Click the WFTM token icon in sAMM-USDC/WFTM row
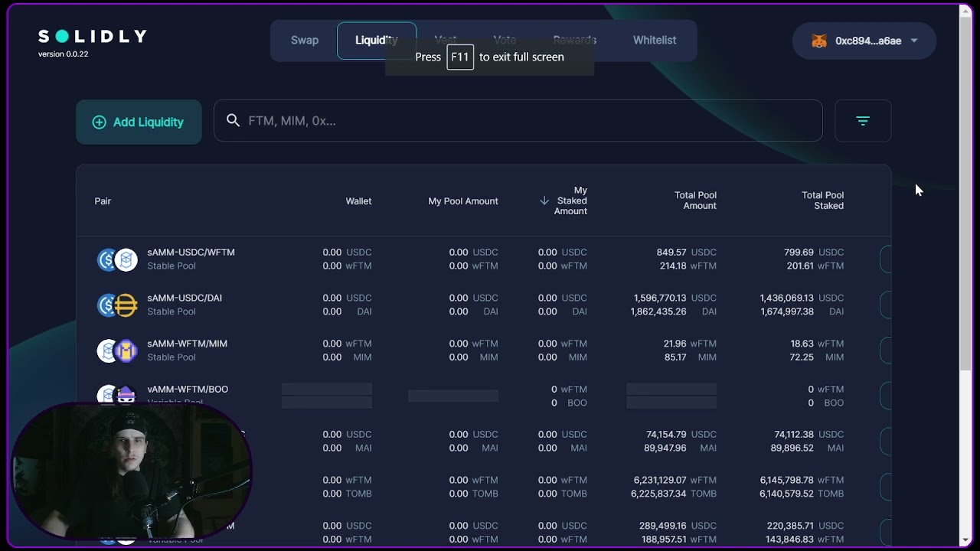Image resolution: width=980 pixels, height=551 pixels. click(x=126, y=259)
